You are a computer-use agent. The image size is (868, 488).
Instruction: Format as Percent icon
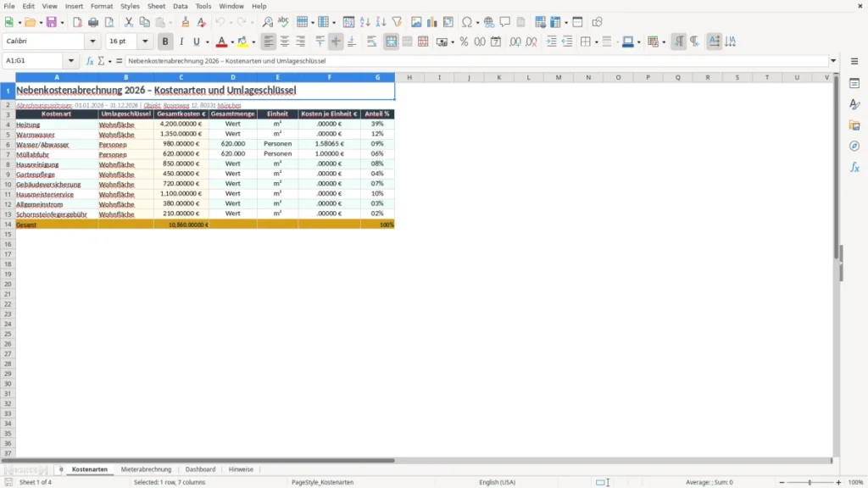pyautogui.click(x=464, y=42)
